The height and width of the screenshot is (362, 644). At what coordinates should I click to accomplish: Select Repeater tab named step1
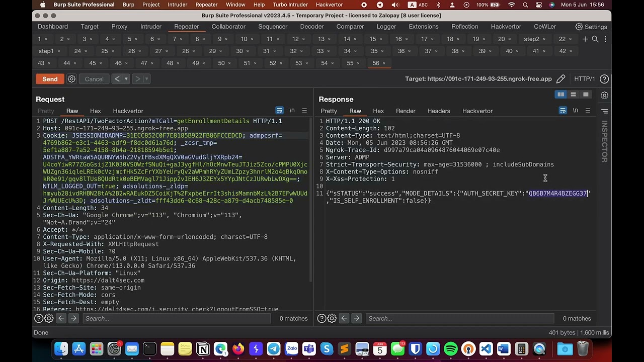tap(46, 51)
